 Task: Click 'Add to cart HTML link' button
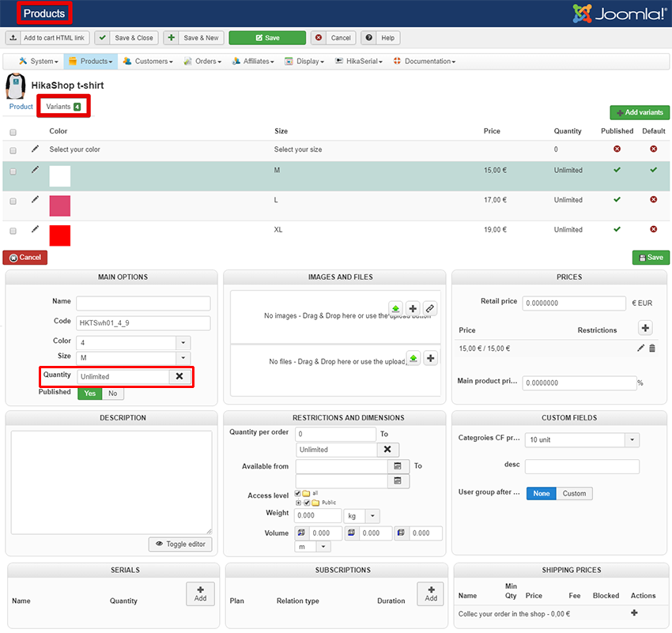coord(47,38)
